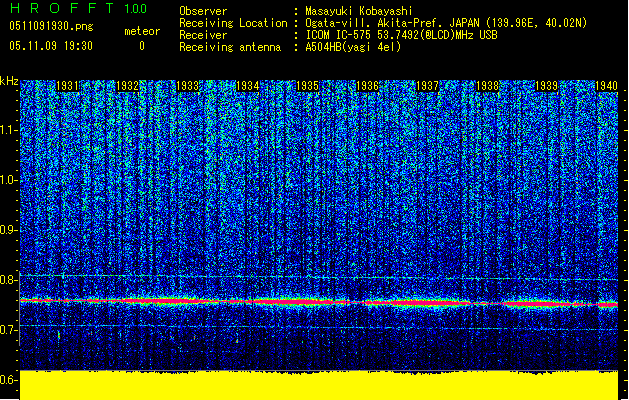
Task: Click the 0.8 kHz axis label
Action: (8, 280)
